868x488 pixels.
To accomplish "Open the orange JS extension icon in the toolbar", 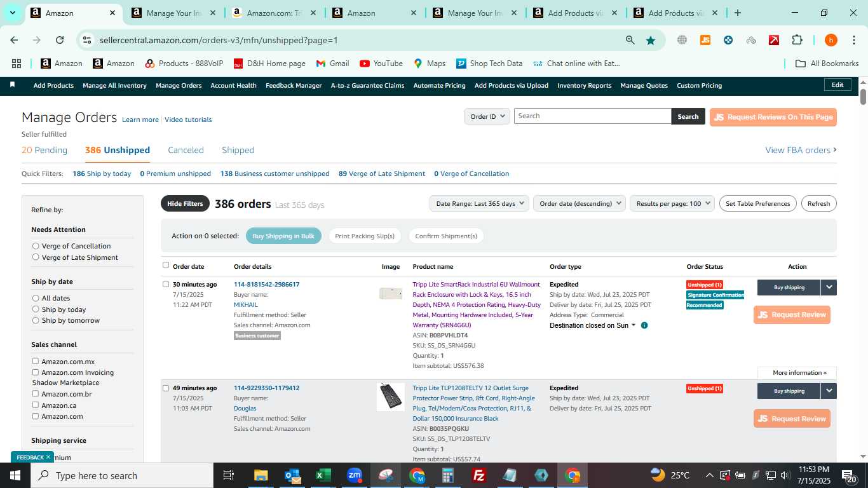I will 705,40.
